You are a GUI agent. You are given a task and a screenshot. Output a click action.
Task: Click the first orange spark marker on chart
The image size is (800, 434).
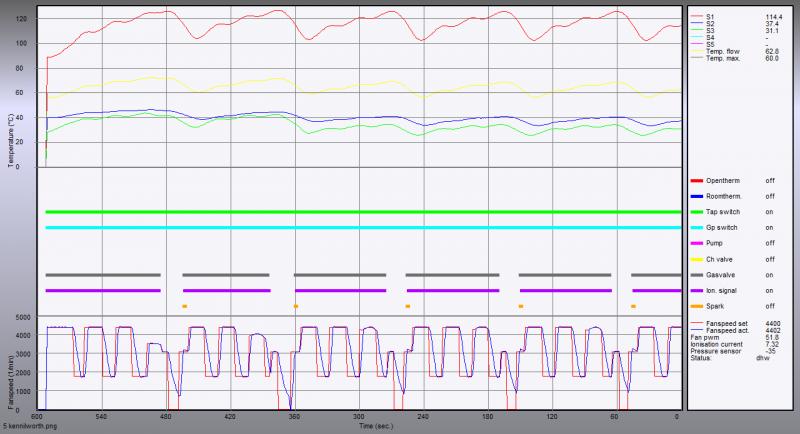point(184,305)
